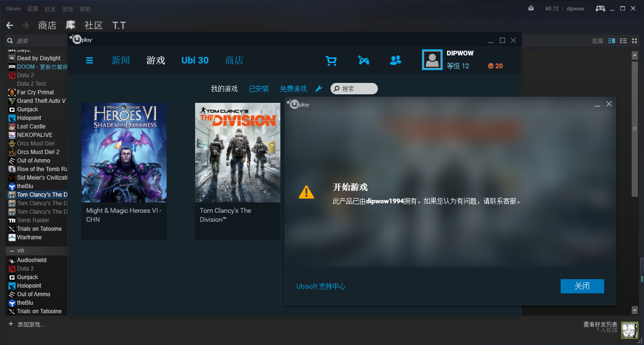Click the Dead by Daylight game icon
This screenshot has width=644, height=345.
click(12, 58)
